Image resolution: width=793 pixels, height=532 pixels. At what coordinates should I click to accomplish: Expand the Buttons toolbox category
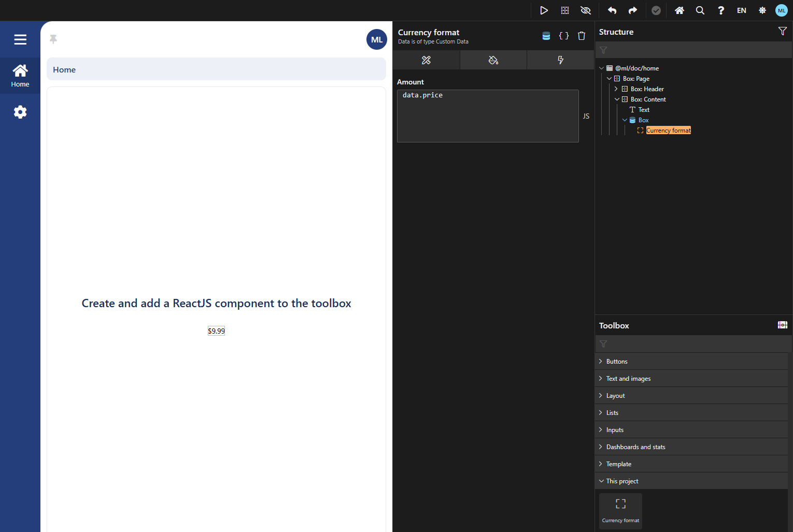click(691, 361)
